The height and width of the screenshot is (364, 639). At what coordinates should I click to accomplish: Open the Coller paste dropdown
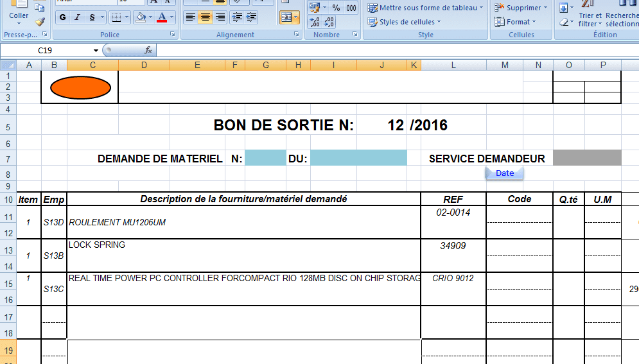19,24
